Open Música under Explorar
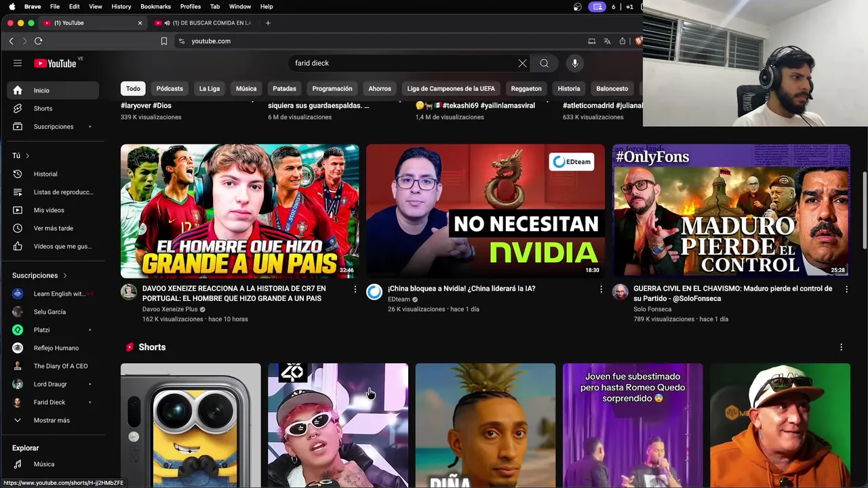 click(53, 464)
